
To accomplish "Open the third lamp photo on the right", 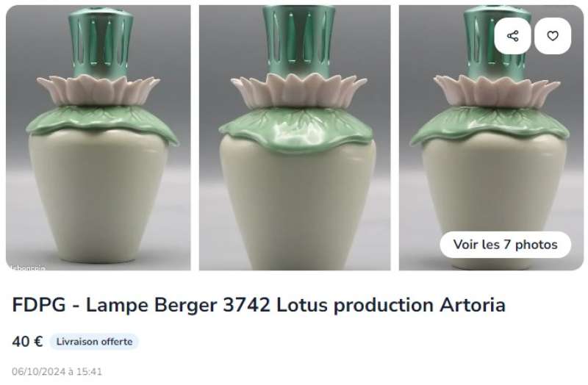I will coord(491,137).
